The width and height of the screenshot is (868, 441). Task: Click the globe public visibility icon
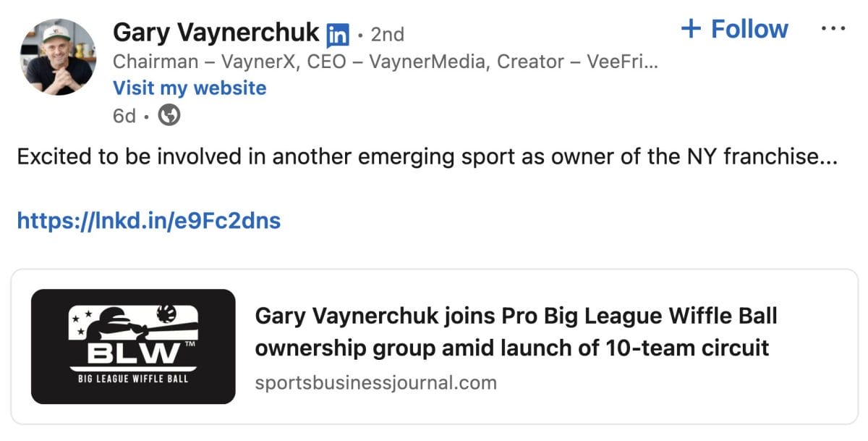coord(169,115)
